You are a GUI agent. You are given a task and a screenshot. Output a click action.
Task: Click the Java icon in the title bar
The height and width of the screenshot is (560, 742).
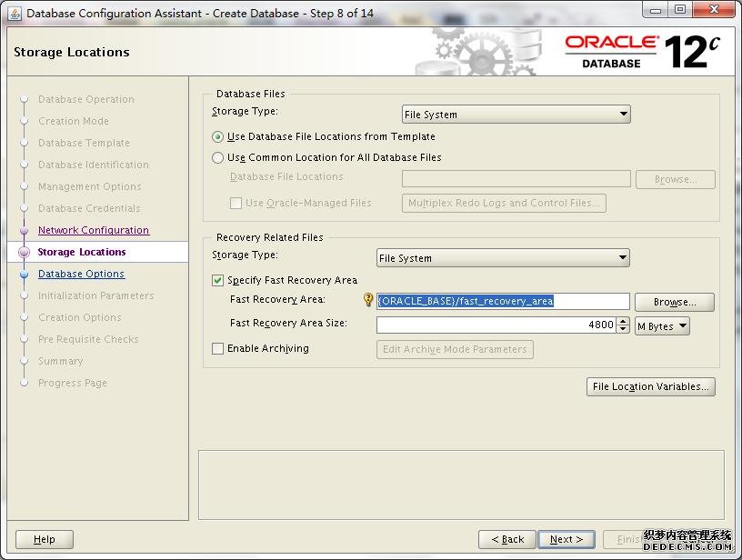point(15,13)
